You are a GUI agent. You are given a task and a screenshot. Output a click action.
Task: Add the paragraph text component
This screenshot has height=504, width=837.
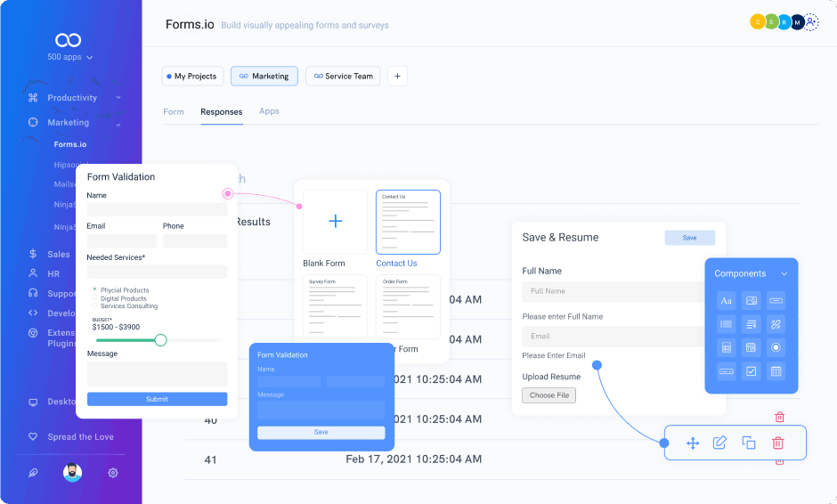(751, 324)
